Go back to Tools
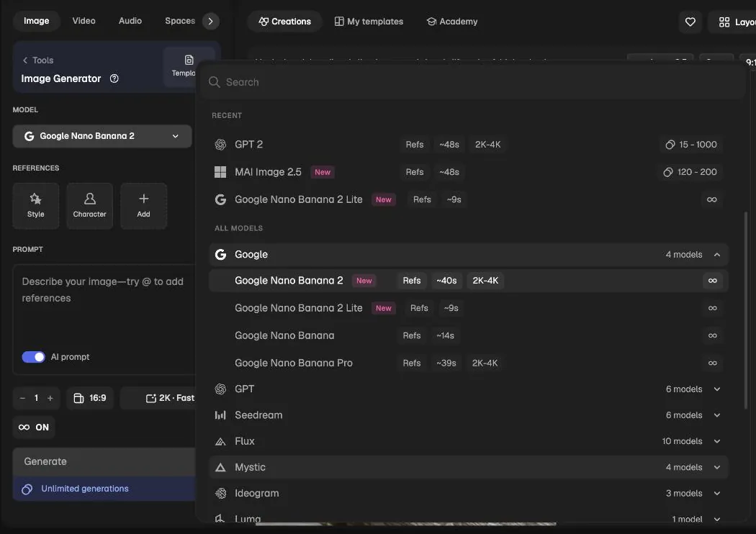Viewport: 756px width, 534px height. pos(38,60)
